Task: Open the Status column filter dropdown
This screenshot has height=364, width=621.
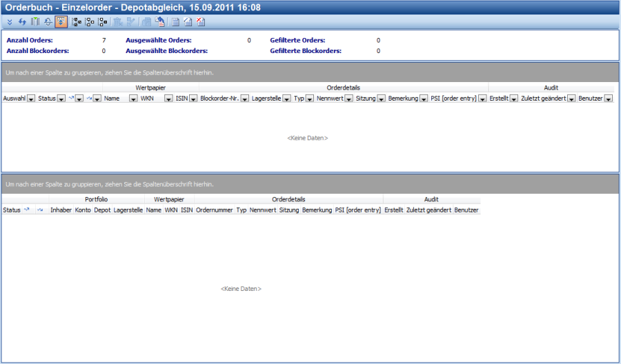Action: click(61, 99)
